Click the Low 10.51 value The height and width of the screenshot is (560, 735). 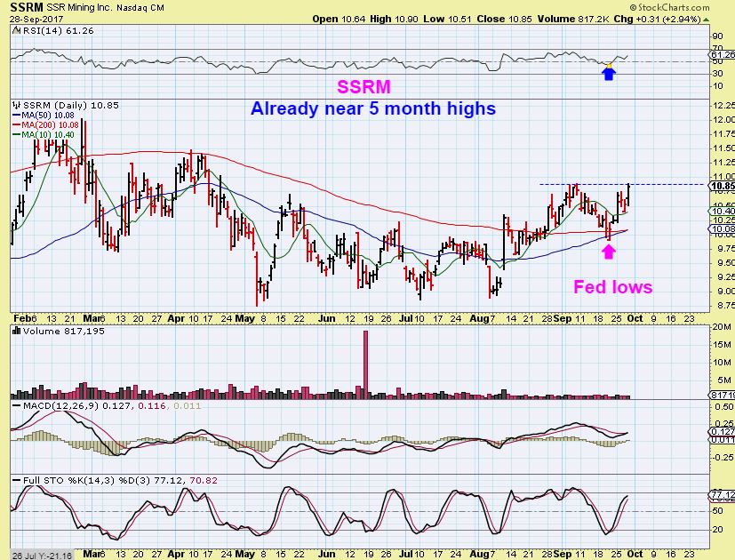pyautogui.click(x=447, y=20)
